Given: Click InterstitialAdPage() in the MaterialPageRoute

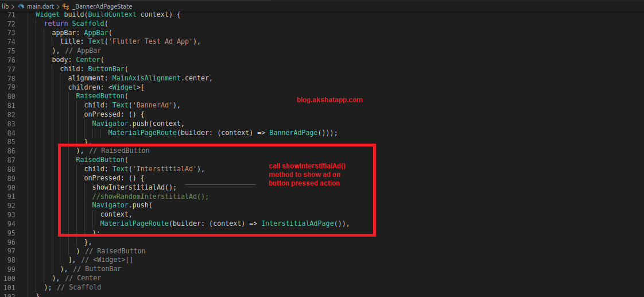Looking at the screenshot, I should (303, 223).
